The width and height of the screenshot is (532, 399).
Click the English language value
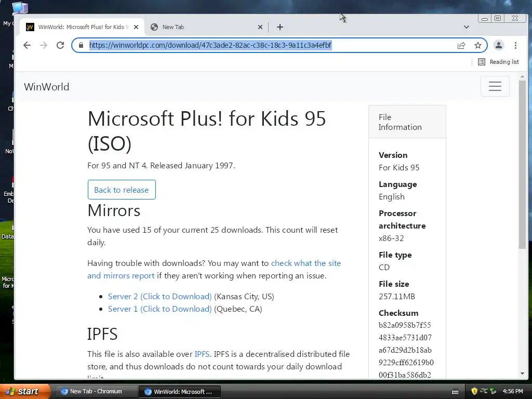pyautogui.click(x=392, y=197)
